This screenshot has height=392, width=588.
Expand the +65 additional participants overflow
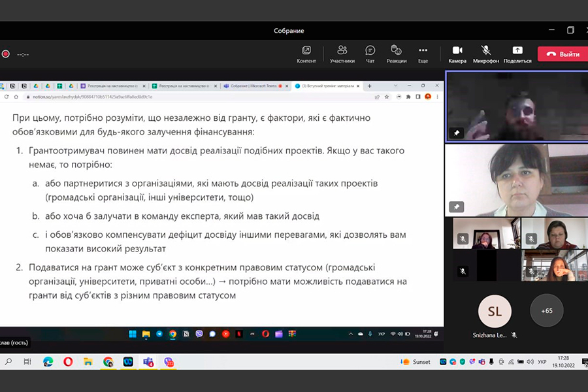pyautogui.click(x=546, y=310)
